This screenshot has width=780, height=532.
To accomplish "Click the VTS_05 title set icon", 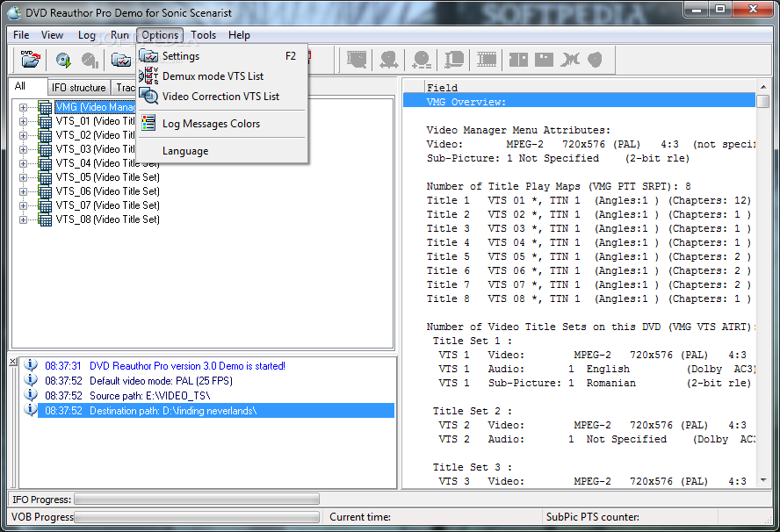I will 45,177.
